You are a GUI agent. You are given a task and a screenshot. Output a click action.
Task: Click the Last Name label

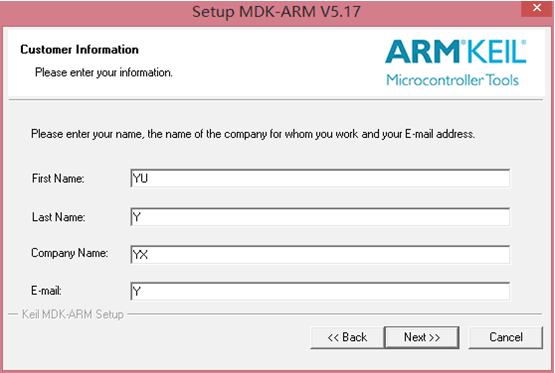[58, 217]
